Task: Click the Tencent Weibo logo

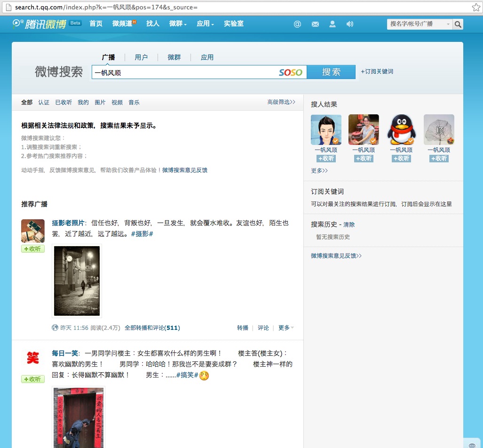Action: click(40, 24)
